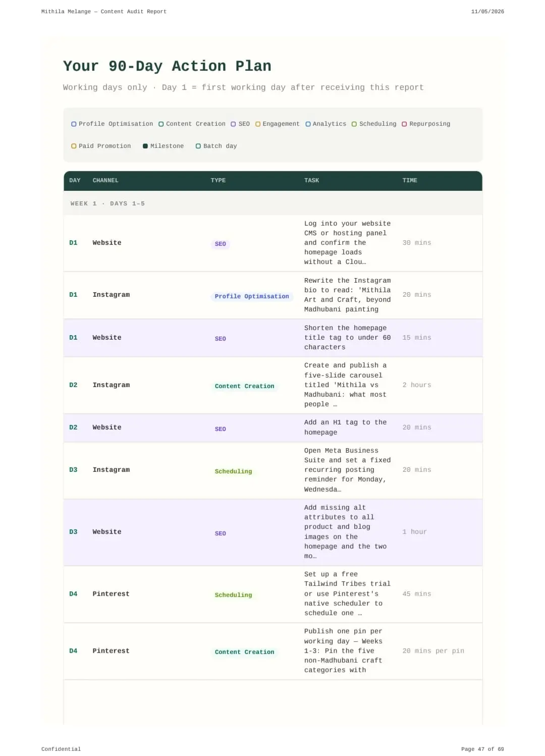Click the '45 mins' time value
Image resolution: width=545 pixels, height=756 pixels.
[x=417, y=595]
